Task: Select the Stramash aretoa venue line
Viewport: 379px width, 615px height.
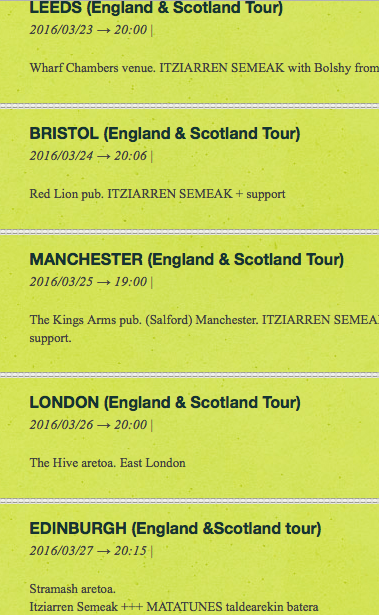Action: [73, 589]
